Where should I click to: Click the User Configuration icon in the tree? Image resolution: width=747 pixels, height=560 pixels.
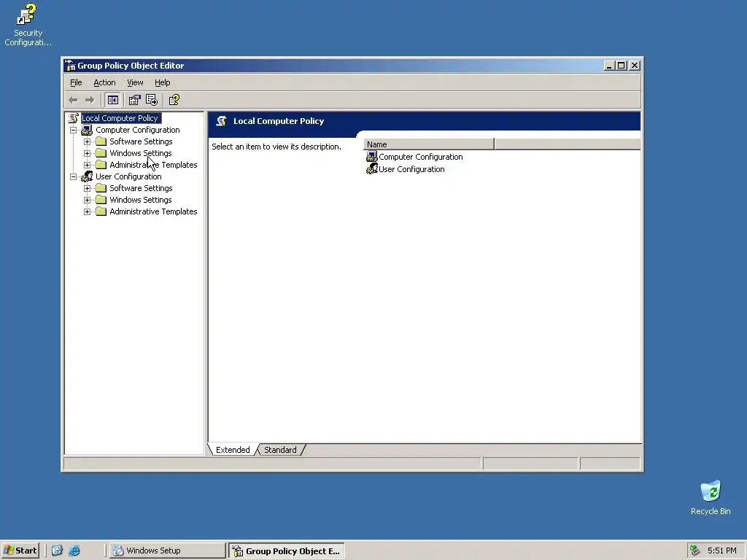(x=87, y=176)
